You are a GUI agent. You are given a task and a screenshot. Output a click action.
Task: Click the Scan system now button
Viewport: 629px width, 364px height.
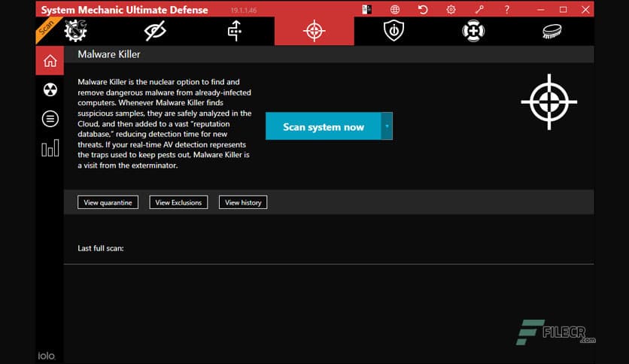click(x=324, y=126)
